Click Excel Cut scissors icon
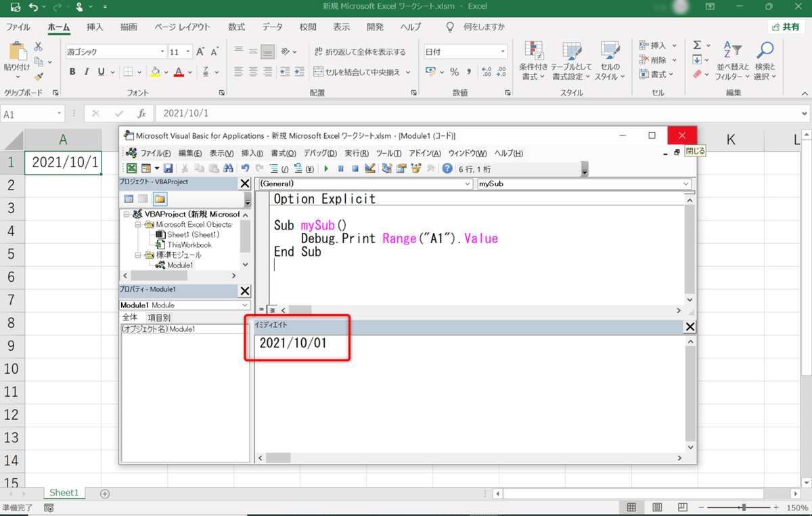The height and width of the screenshot is (516, 812). pos(39,47)
